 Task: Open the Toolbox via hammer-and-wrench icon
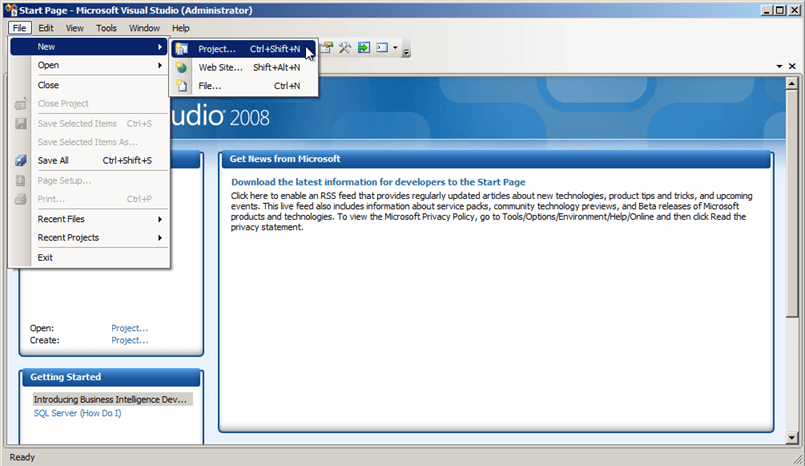[x=345, y=48]
